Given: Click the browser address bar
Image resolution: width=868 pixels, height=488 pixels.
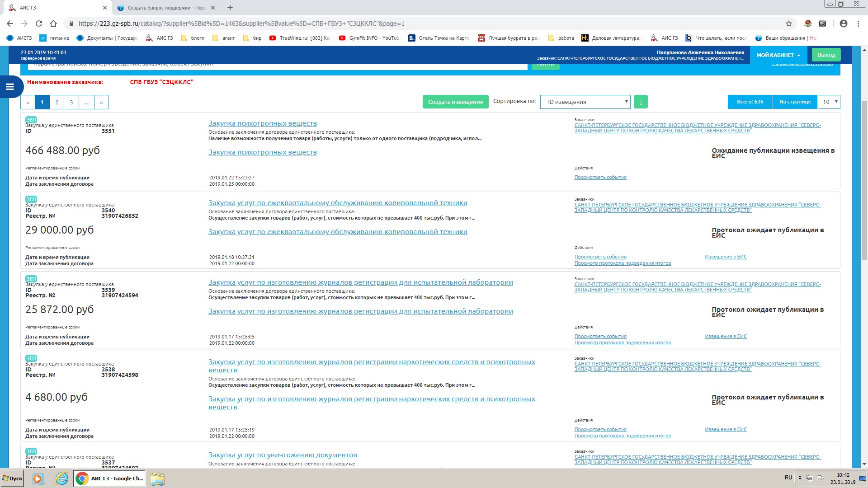Looking at the screenshot, I should [x=407, y=23].
